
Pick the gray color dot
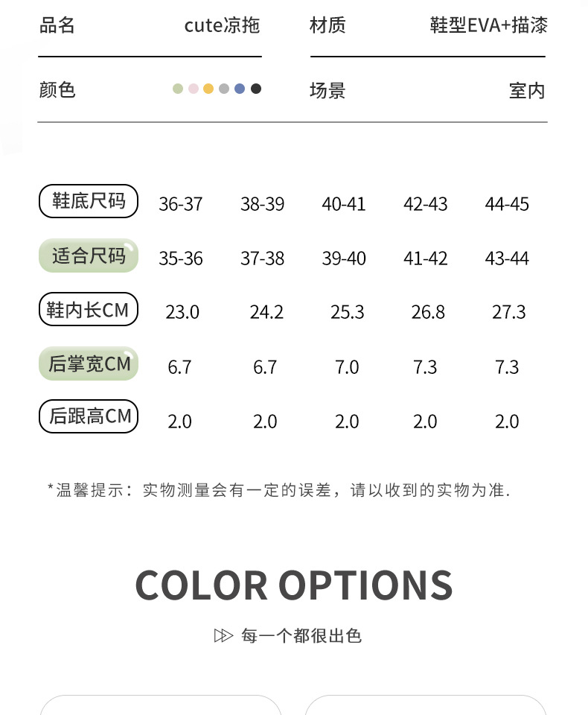coord(224,89)
